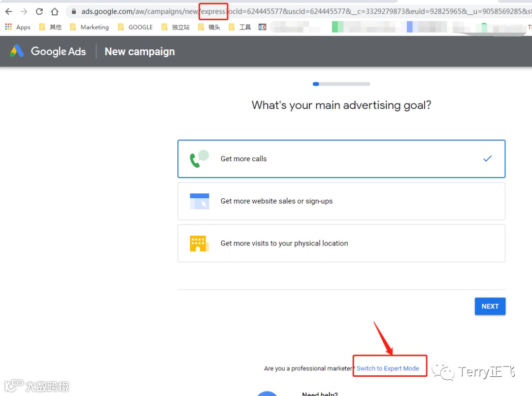Open the 镜头 bookmark folder

[x=209, y=27]
